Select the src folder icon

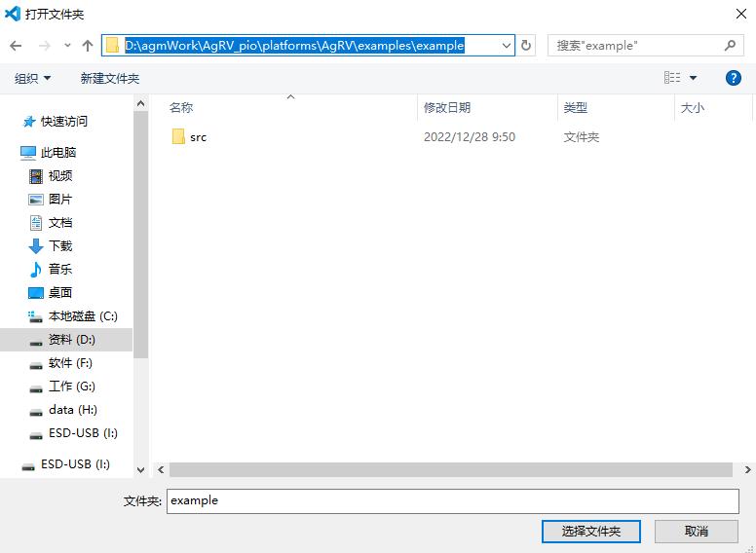click(x=178, y=137)
